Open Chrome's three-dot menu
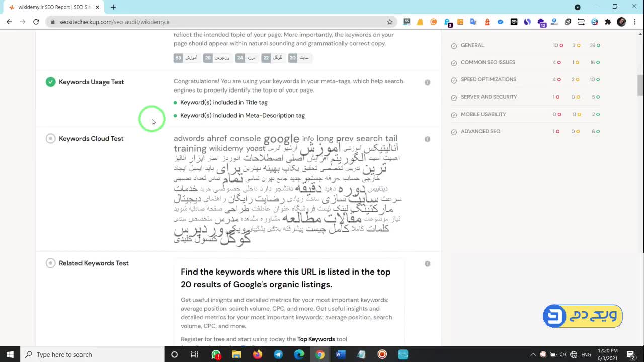This screenshot has width=644, height=362. pyautogui.click(x=634, y=22)
